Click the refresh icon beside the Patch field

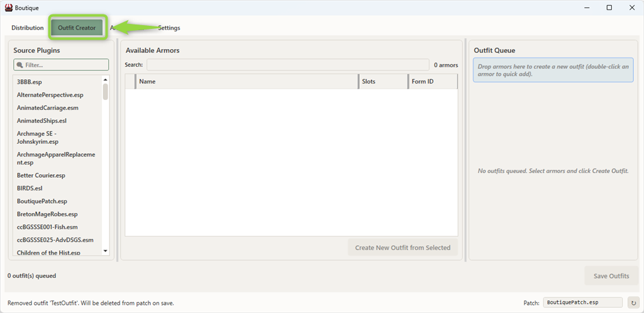pos(633,302)
